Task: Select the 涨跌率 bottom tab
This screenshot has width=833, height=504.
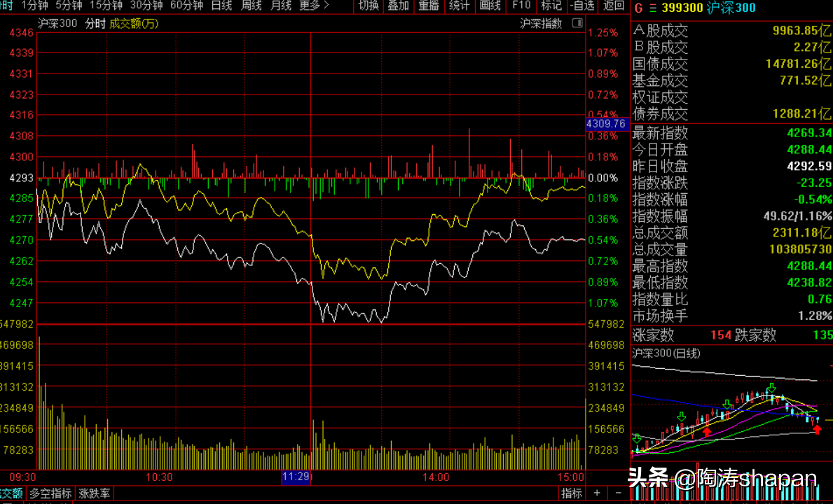Action: [95, 493]
